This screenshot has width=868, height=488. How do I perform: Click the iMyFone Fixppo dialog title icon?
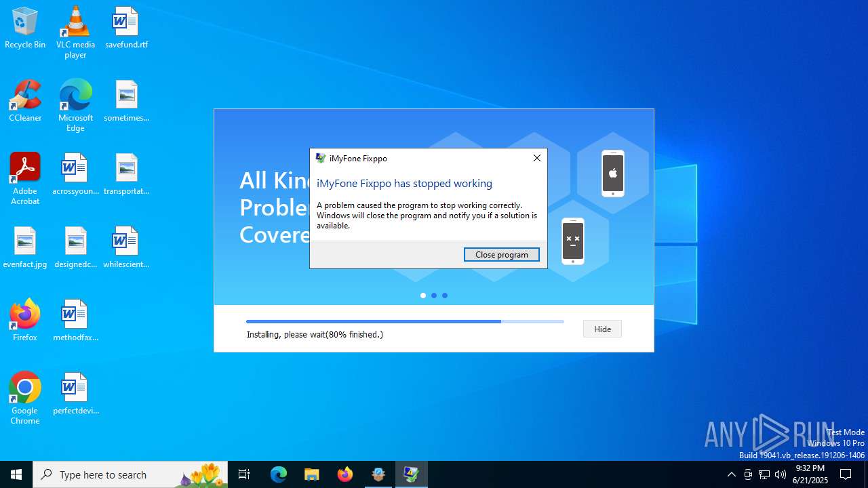(x=321, y=158)
